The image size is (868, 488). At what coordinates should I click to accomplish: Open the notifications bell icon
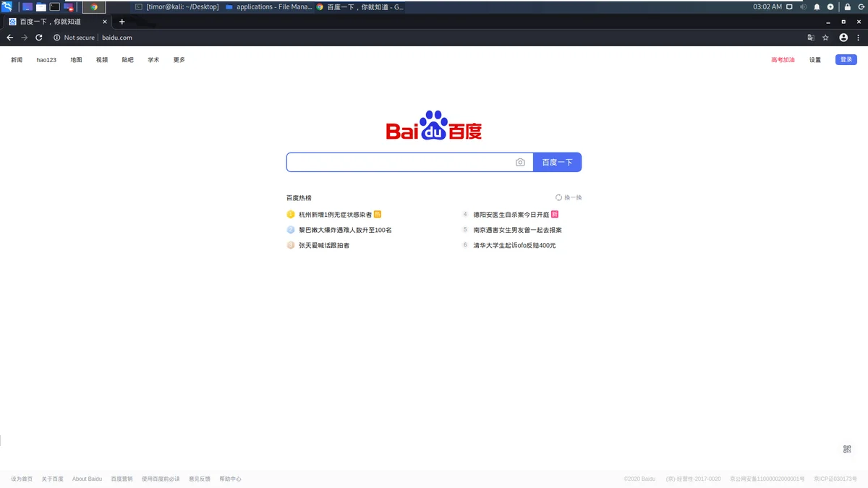tap(817, 7)
